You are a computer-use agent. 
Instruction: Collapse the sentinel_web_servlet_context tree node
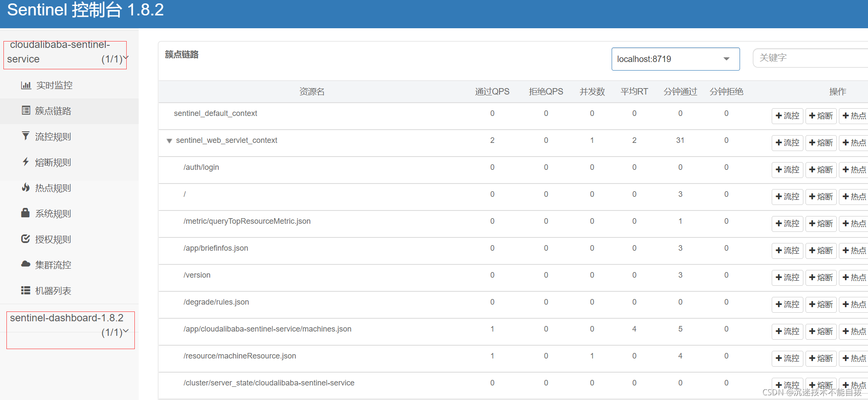coord(169,141)
